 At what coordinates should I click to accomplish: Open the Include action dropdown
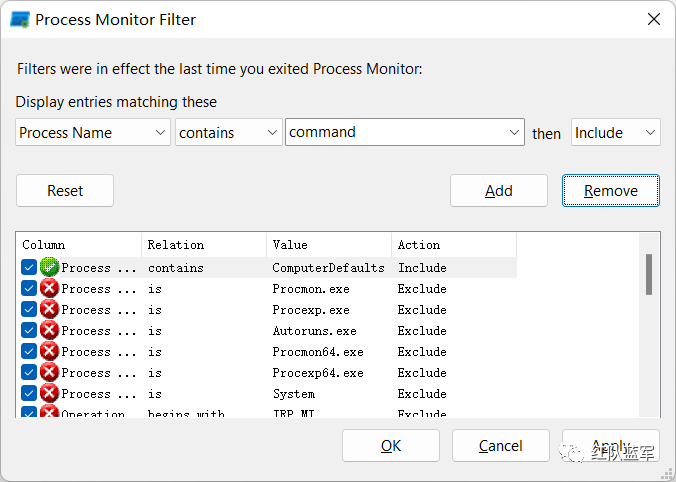(615, 133)
